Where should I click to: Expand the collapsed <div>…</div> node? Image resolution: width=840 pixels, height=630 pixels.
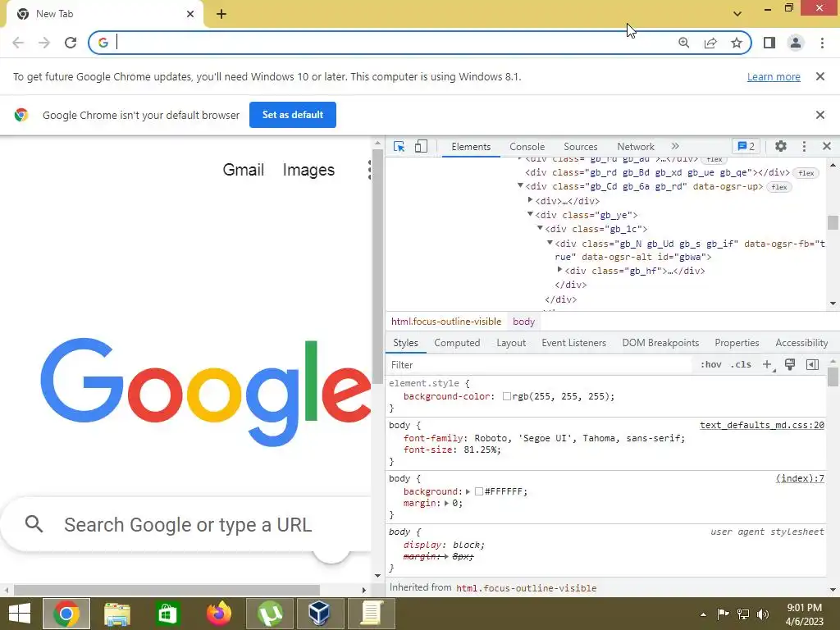(x=531, y=200)
